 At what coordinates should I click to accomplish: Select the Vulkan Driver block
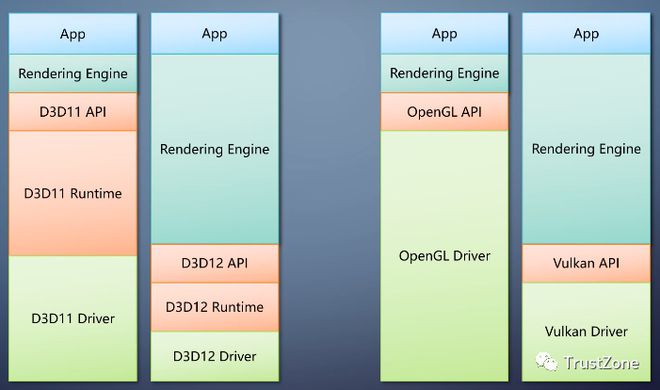[586, 332]
